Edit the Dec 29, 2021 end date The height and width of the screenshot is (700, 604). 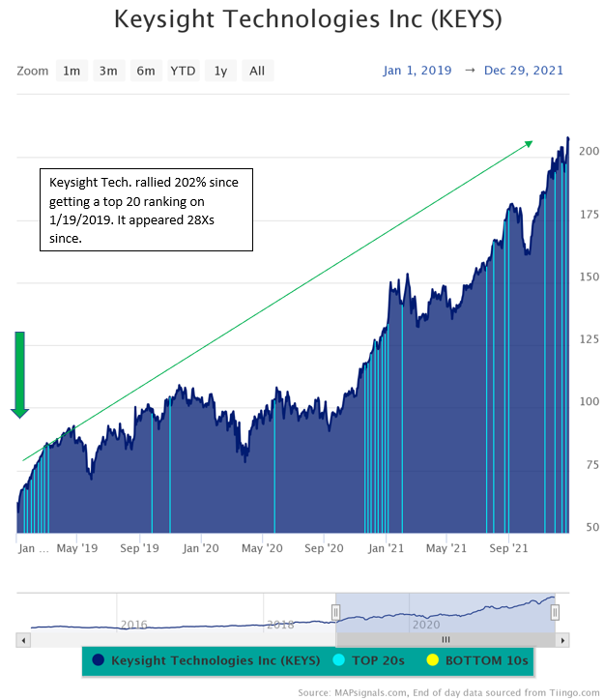pos(524,71)
